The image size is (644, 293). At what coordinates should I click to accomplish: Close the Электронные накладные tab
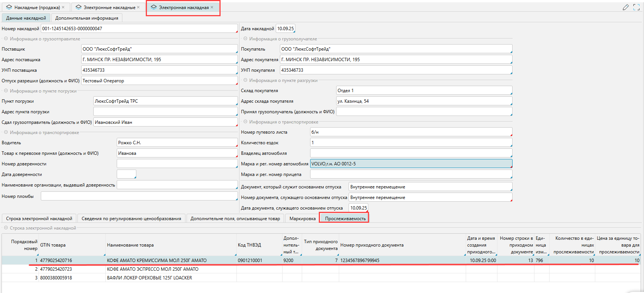(138, 7)
